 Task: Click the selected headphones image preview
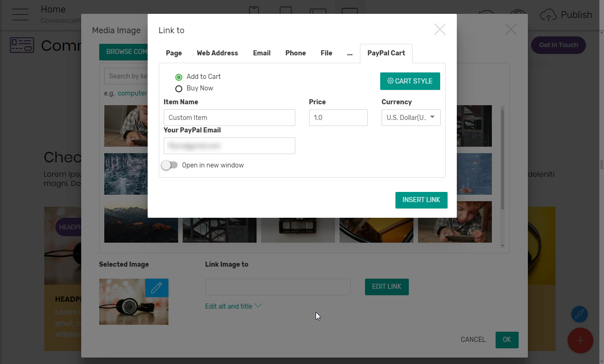[x=134, y=302]
